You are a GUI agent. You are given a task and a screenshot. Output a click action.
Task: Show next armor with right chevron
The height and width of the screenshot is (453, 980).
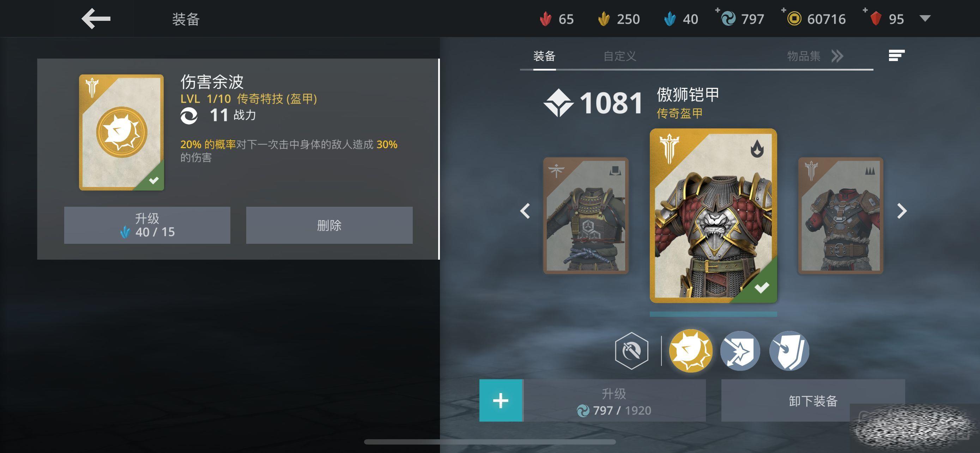coord(902,211)
